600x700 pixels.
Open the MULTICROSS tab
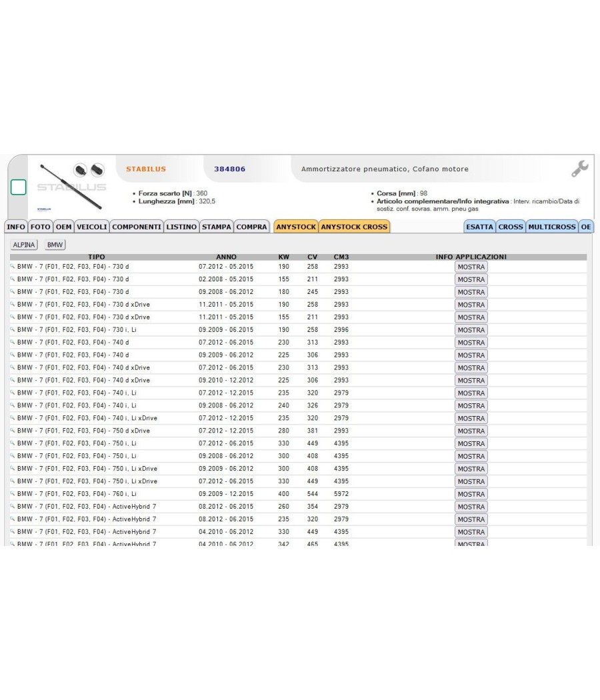point(552,227)
